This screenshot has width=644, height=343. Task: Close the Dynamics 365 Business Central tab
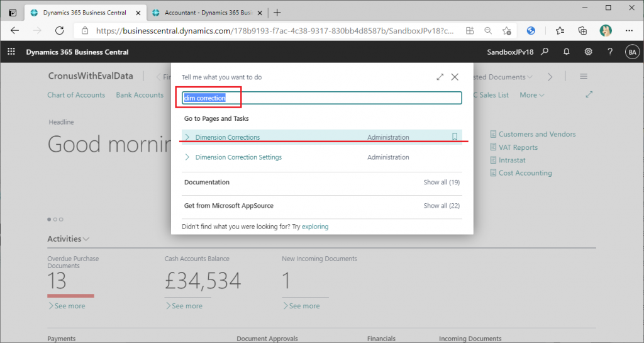point(138,13)
